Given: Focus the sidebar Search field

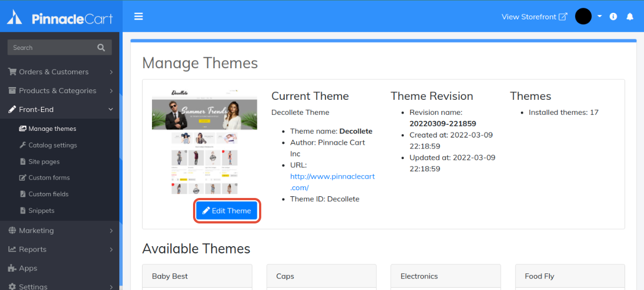Looking at the screenshot, I should click(x=59, y=48).
